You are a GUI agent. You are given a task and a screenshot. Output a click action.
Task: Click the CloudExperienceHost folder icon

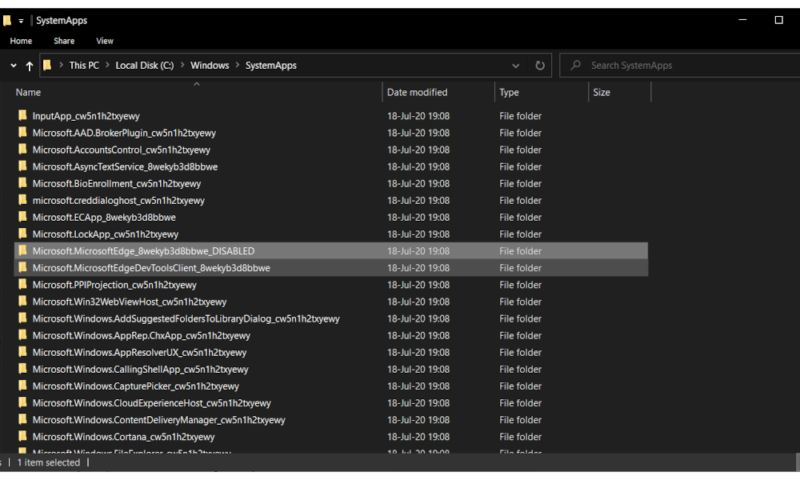[22, 402]
